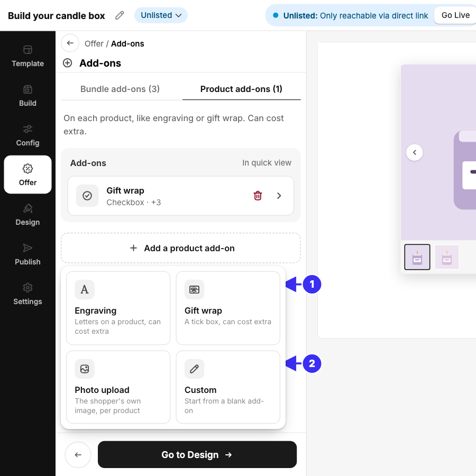The image size is (476, 476).
Task: Choose the Engraving add-on type
Action: click(118, 308)
